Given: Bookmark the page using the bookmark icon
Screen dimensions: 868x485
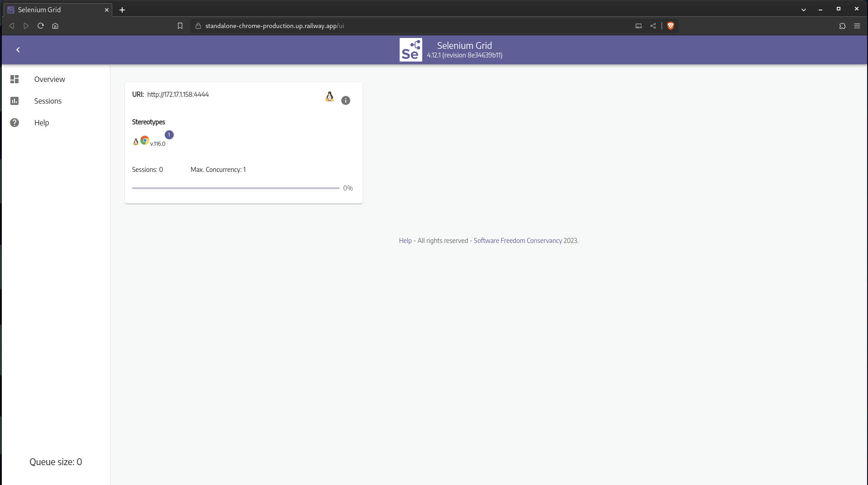Looking at the screenshot, I should pyautogui.click(x=180, y=26).
